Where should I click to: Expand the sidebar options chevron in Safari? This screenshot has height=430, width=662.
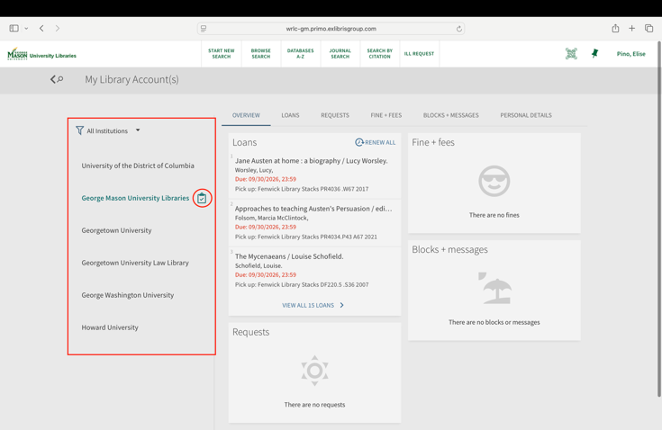[x=26, y=29]
